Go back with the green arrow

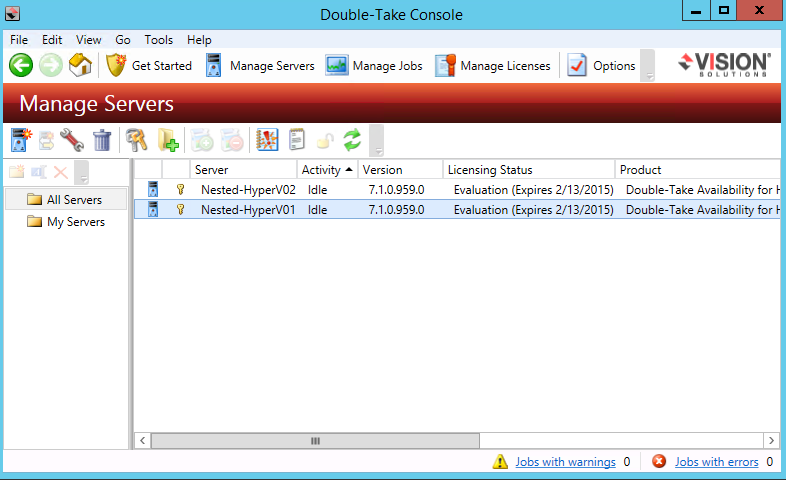point(21,65)
